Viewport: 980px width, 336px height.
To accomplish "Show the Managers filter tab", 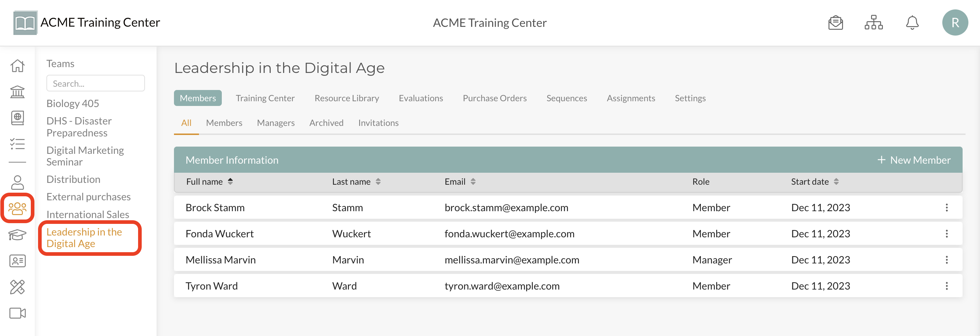I will click(275, 123).
